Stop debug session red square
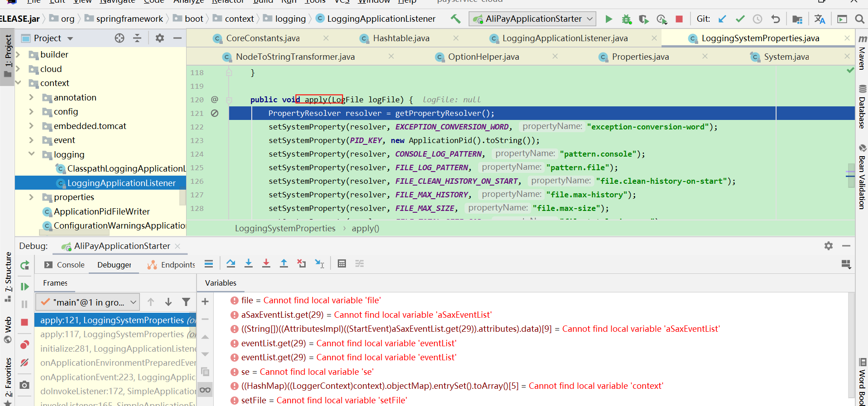868x406 pixels. (25, 322)
